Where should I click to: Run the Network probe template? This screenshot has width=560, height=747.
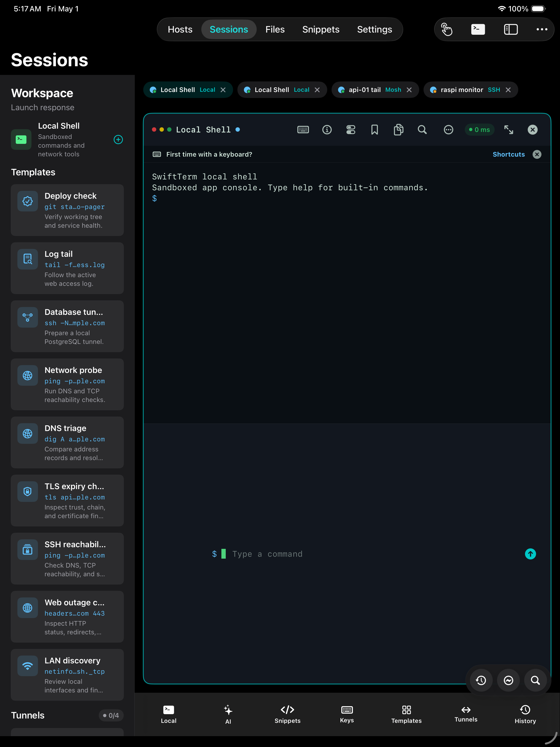pos(67,384)
